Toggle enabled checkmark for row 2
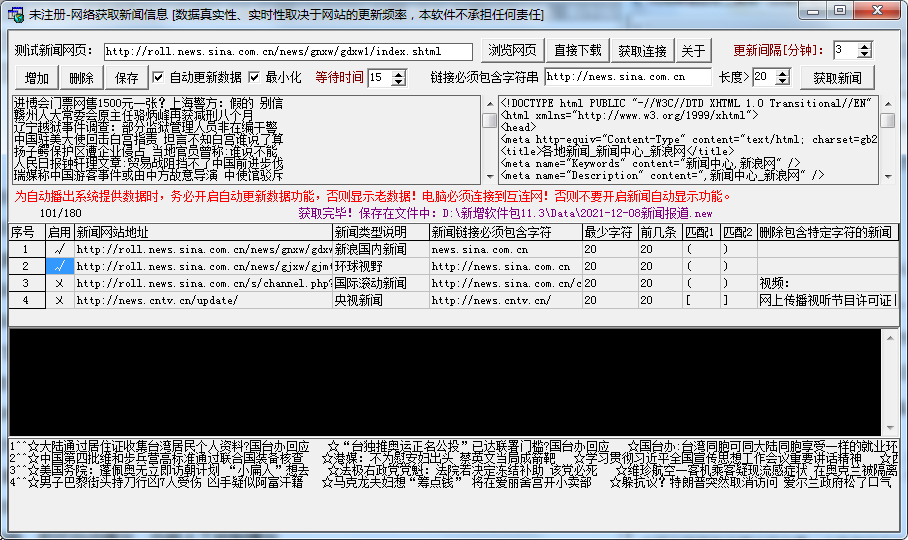Screen dimensions: 908x540 [60, 266]
